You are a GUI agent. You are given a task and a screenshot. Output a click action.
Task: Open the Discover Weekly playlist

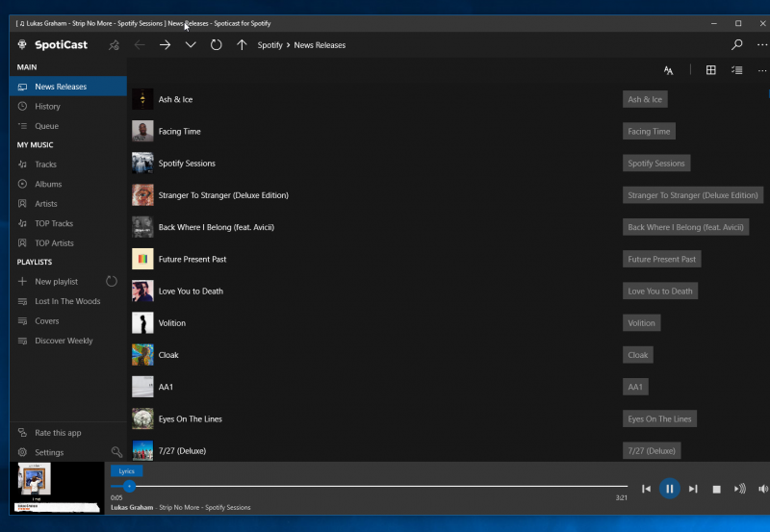pos(67,341)
